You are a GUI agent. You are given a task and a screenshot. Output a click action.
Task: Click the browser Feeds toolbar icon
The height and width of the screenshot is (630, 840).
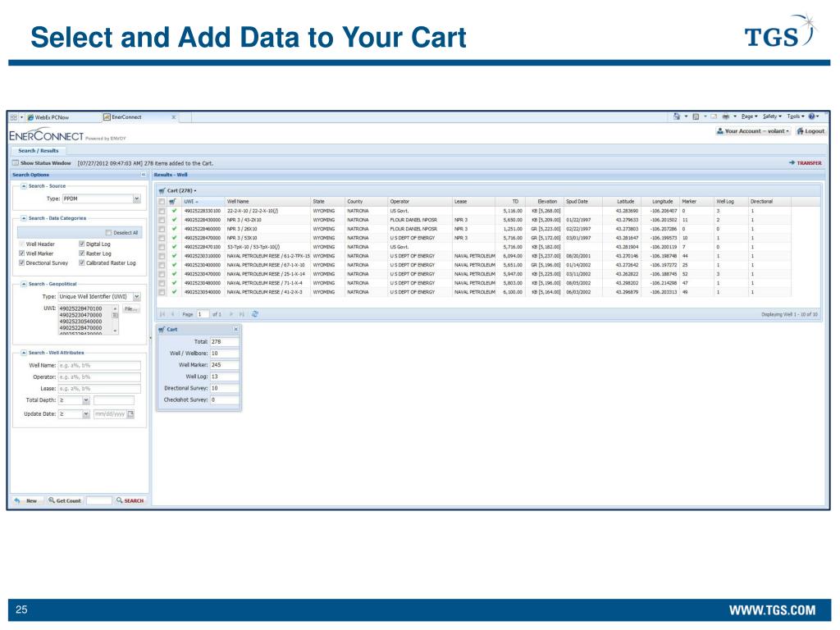coord(696,116)
